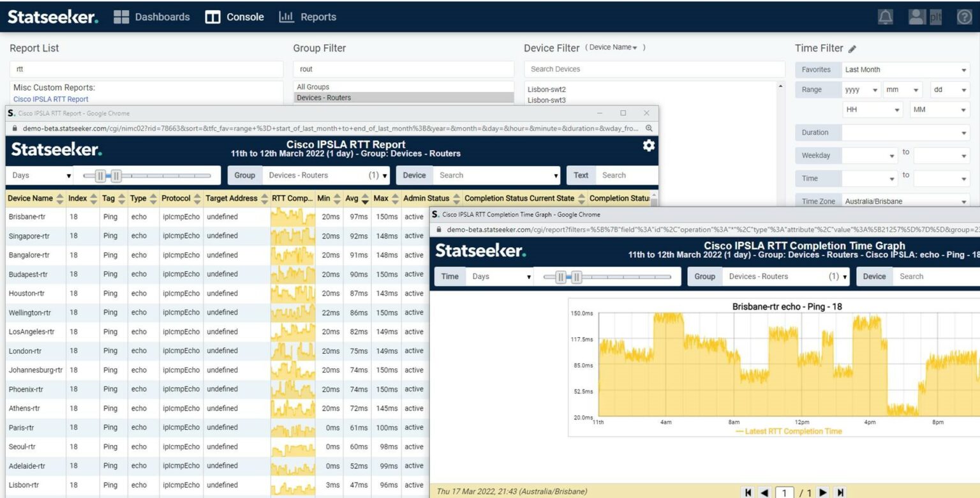
Task: Click the Singapore-rtr device name in the table
Action: [29, 236]
